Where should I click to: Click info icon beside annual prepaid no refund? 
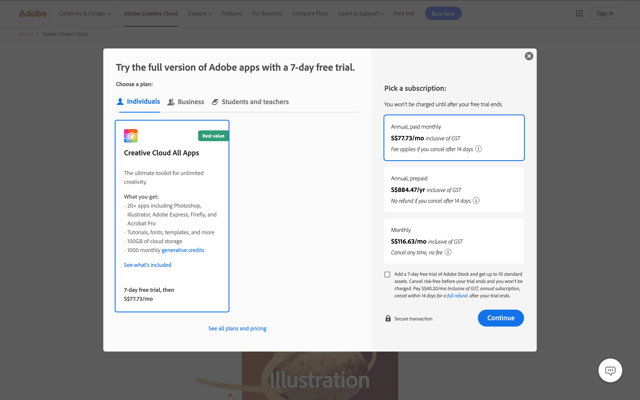[x=476, y=200]
